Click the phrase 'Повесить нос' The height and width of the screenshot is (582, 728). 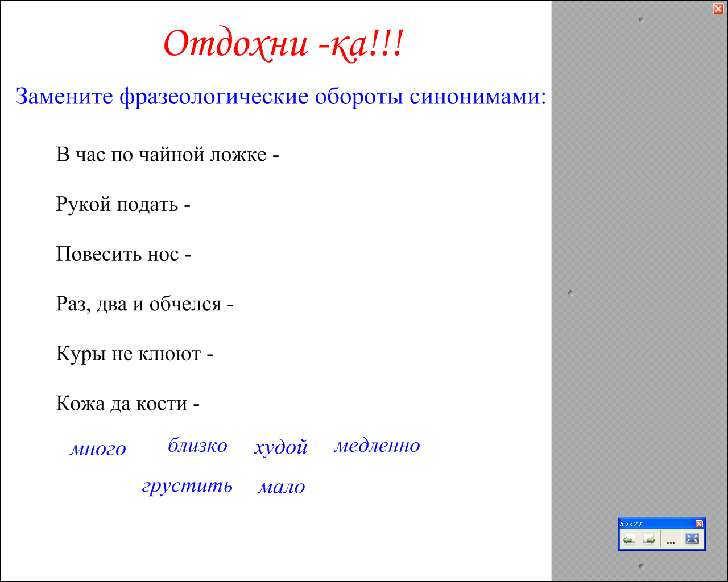[x=118, y=254]
